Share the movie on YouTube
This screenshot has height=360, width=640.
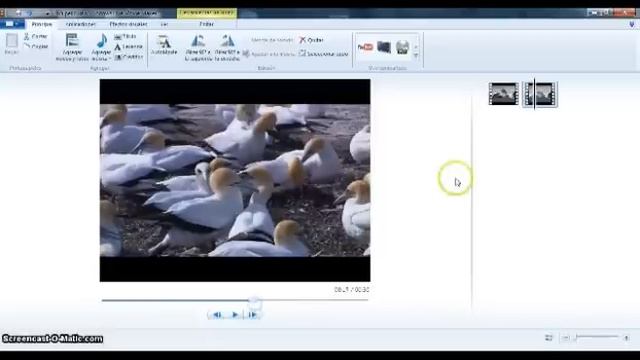365,47
